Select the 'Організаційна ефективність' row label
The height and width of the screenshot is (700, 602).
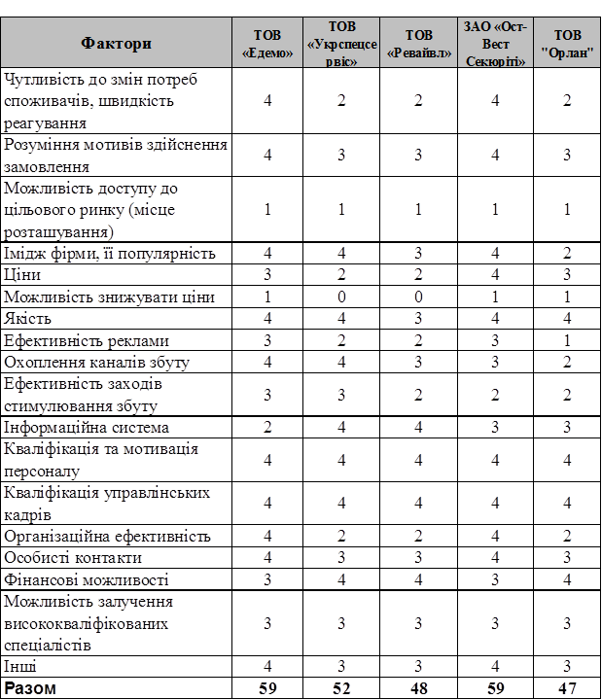(x=107, y=536)
